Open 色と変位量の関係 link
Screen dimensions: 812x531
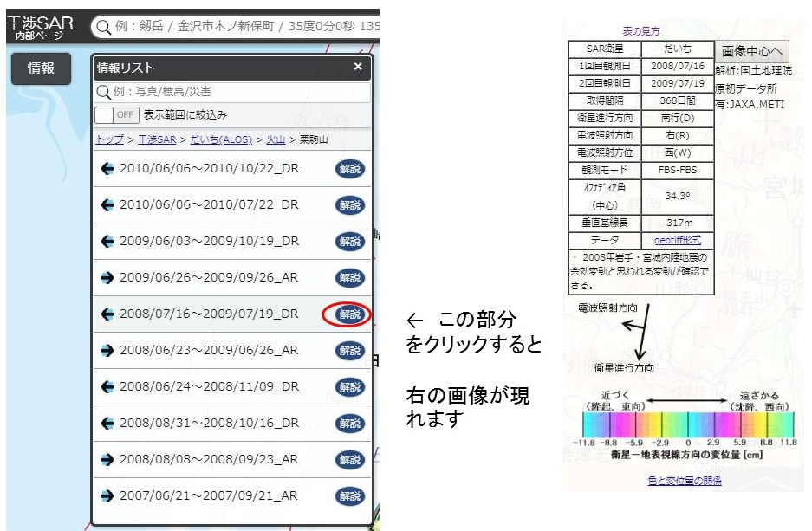point(684,480)
